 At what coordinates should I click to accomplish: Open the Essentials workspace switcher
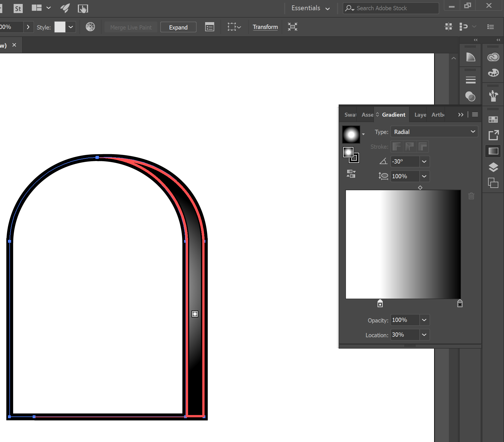coord(311,8)
